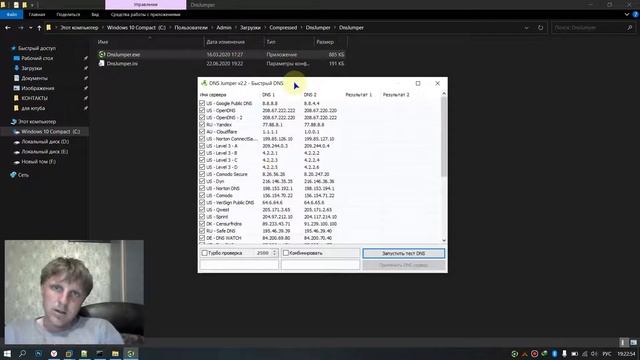640x360 pixels.
Task: Select Windows 10 Compact (C:) drive
Action: pyautogui.click(x=50, y=132)
